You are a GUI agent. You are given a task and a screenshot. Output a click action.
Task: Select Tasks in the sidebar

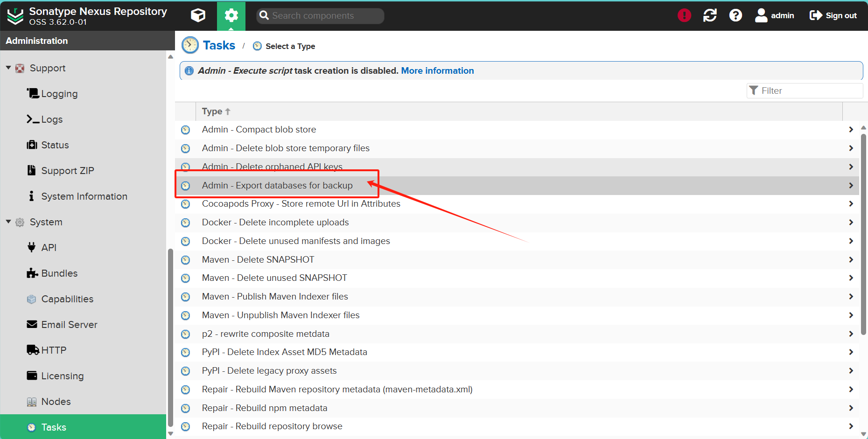coord(83,427)
